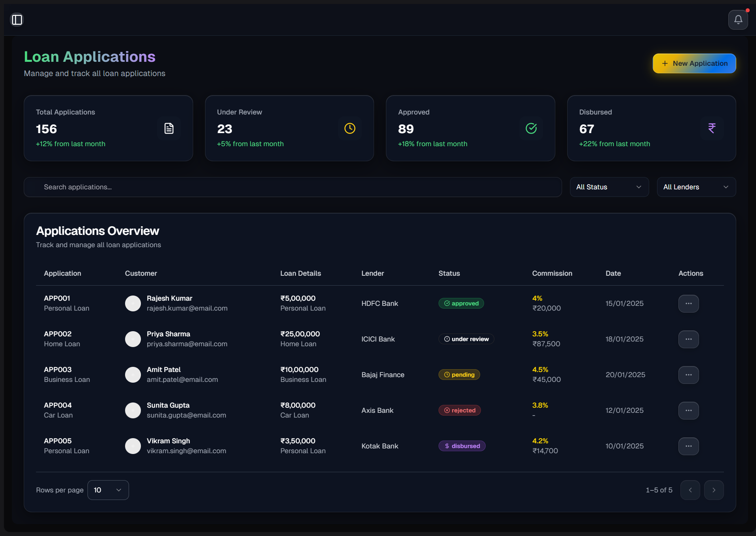
Task: Sort by the Application column header
Action: pyautogui.click(x=63, y=273)
